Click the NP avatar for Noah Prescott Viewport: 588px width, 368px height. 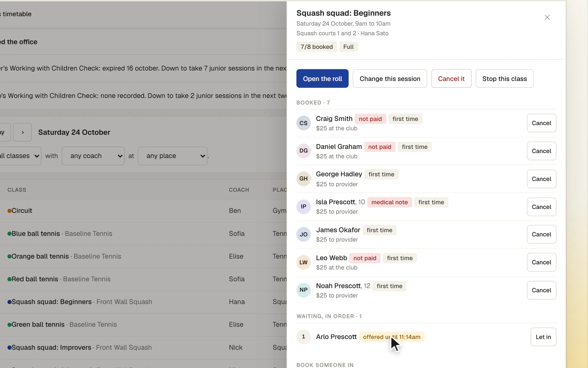point(304,290)
